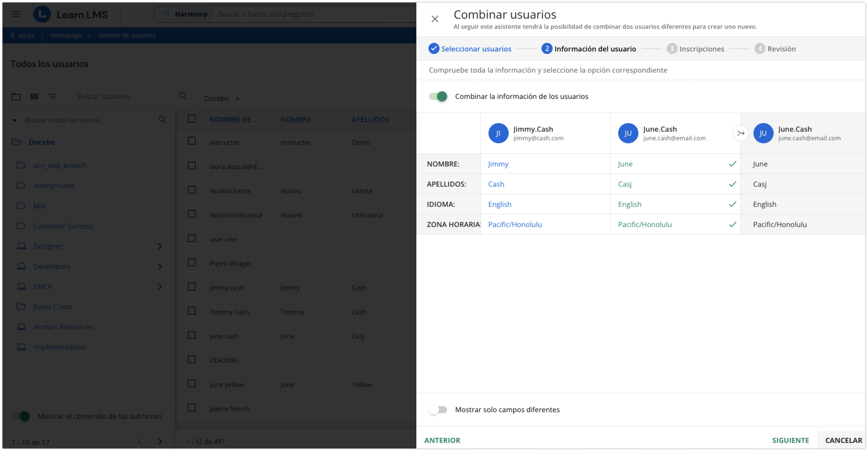The width and height of the screenshot is (868, 451).
Task: Click the Learn LMS logo icon
Action: (42, 14)
